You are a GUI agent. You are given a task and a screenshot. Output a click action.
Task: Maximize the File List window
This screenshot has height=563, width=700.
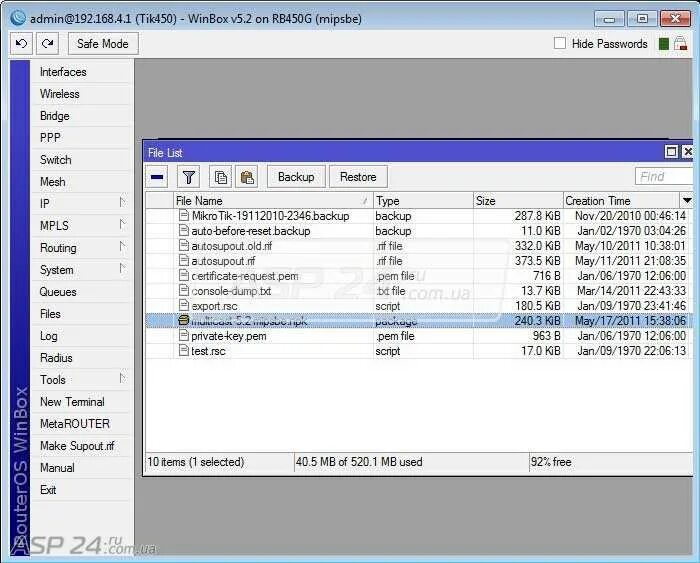pos(671,152)
